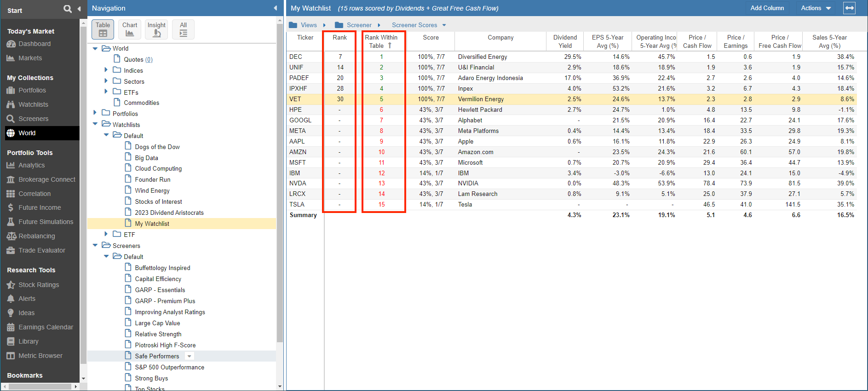Click the Add Column button
This screenshot has width=868, height=391.
[767, 8]
